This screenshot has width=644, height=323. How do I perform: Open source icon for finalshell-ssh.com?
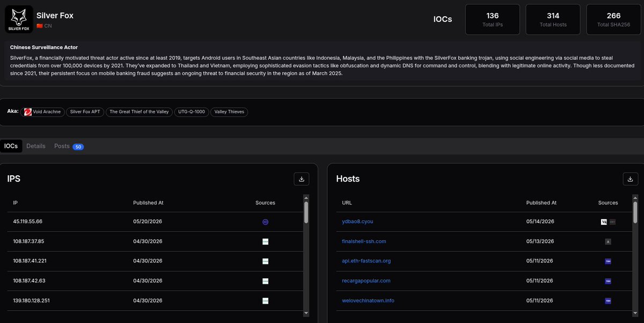[608, 241]
